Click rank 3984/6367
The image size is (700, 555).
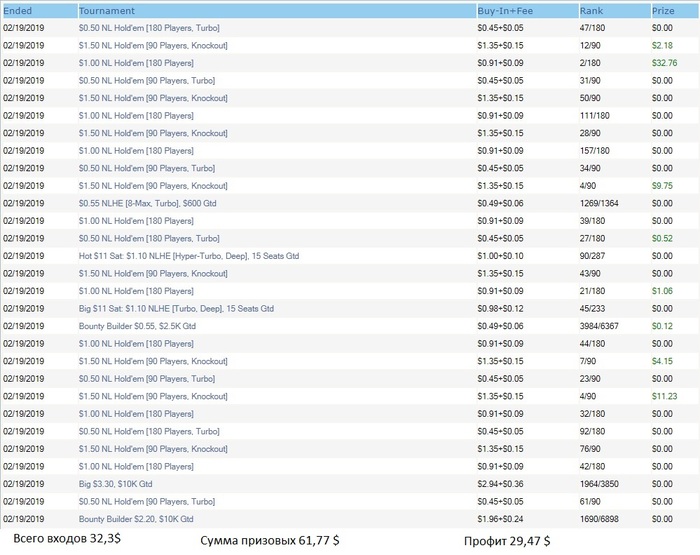coord(599,326)
